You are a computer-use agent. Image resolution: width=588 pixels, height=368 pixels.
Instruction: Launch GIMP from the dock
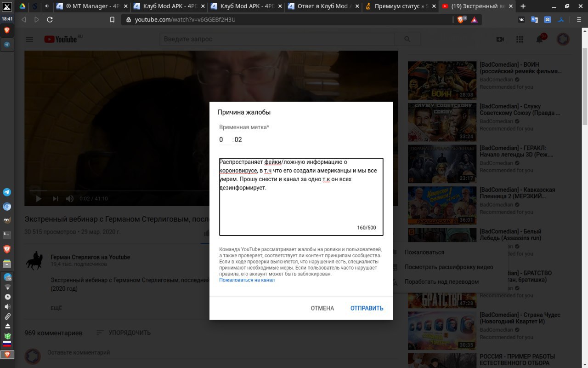point(7,220)
